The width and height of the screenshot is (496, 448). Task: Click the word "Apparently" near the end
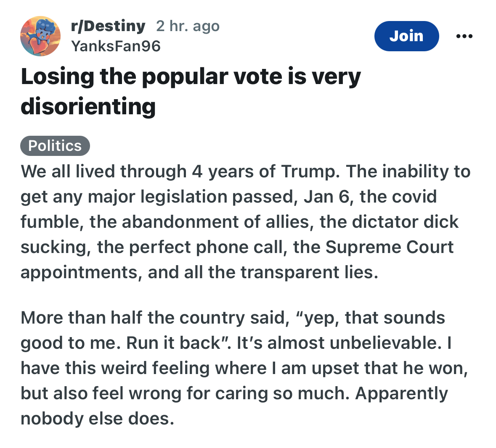coord(401,393)
